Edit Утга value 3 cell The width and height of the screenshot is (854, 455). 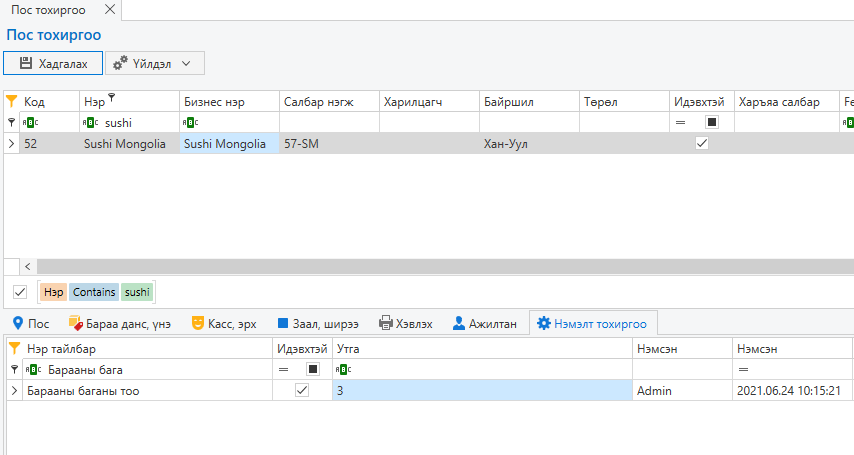click(483, 391)
